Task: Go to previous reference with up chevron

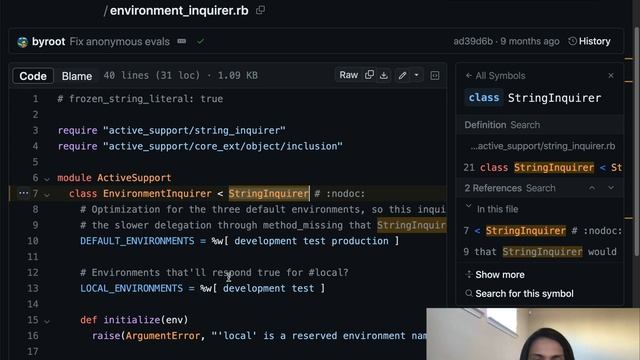Action: tap(591, 188)
